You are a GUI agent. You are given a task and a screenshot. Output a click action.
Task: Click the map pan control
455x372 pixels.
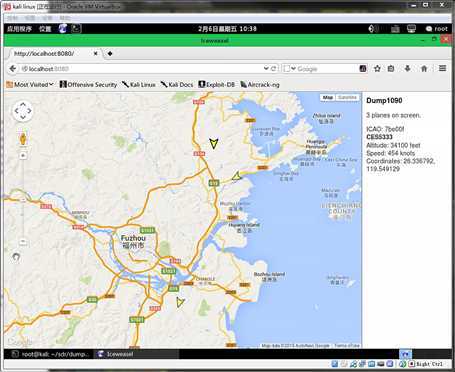23,111
